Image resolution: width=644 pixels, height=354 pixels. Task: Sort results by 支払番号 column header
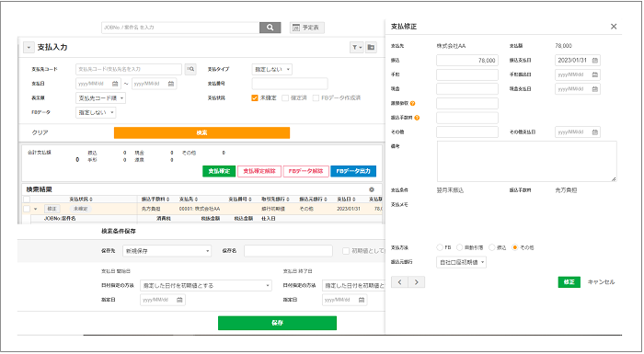pos(240,200)
